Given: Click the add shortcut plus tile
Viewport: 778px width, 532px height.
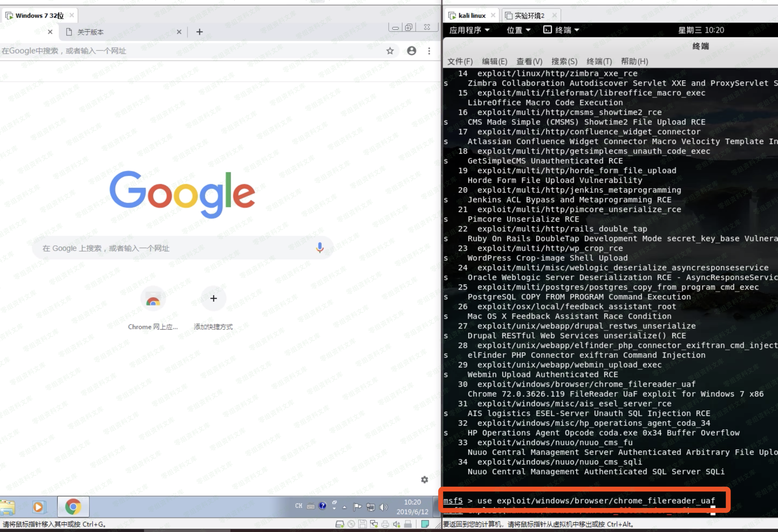Looking at the screenshot, I should 213,298.
